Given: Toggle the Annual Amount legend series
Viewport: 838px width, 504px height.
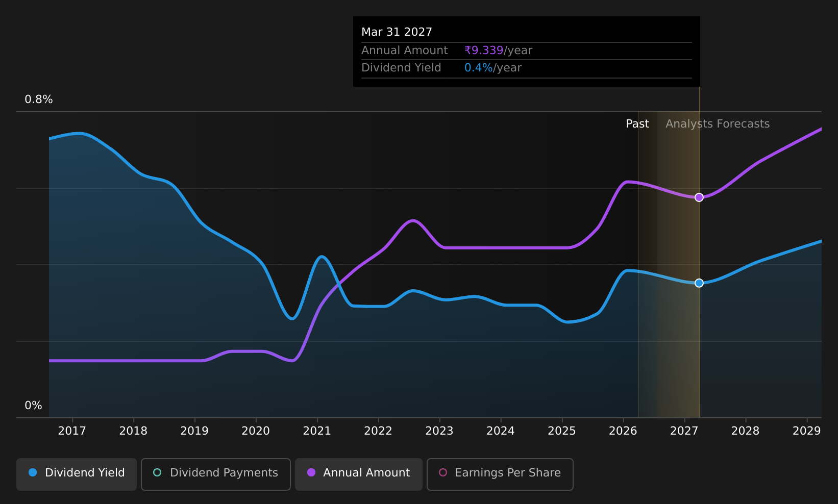Looking at the screenshot, I should pos(359,474).
